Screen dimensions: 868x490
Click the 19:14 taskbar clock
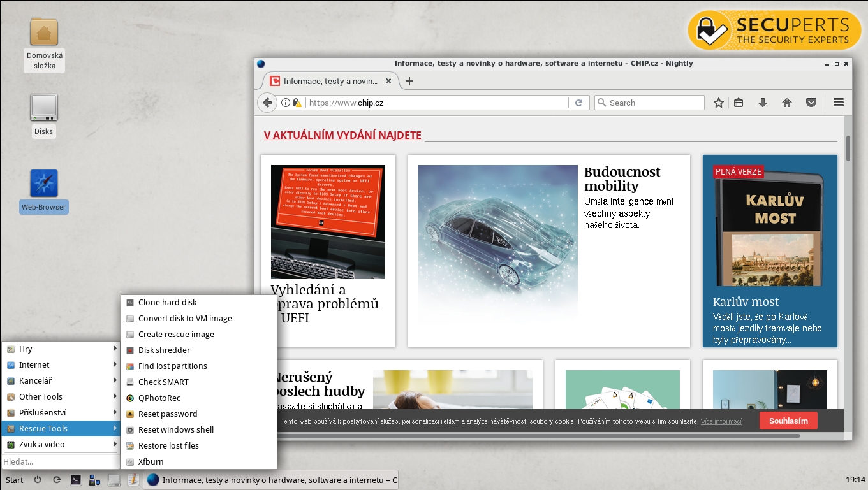[855, 480]
